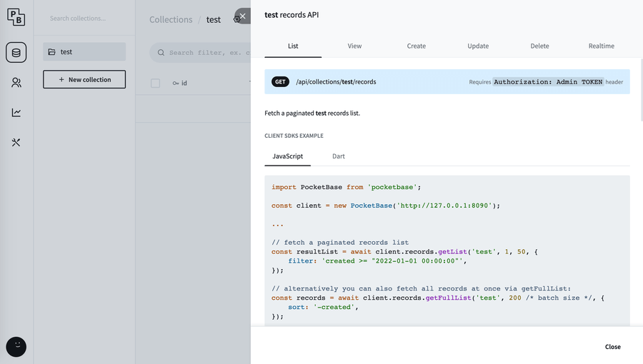Open the Collections database icon in the sidebar
Image resolution: width=643 pixels, height=364 pixels.
coord(16,52)
